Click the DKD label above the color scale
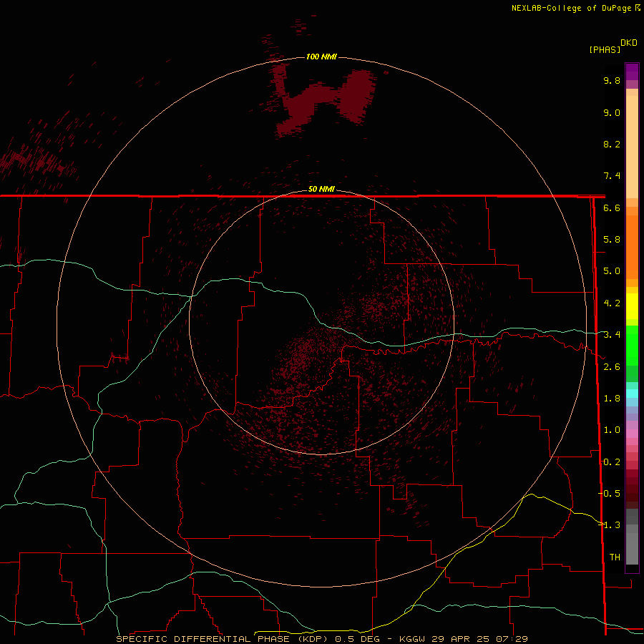Image resolution: width=644 pixels, height=644 pixels. pyautogui.click(x=628, y=43)
